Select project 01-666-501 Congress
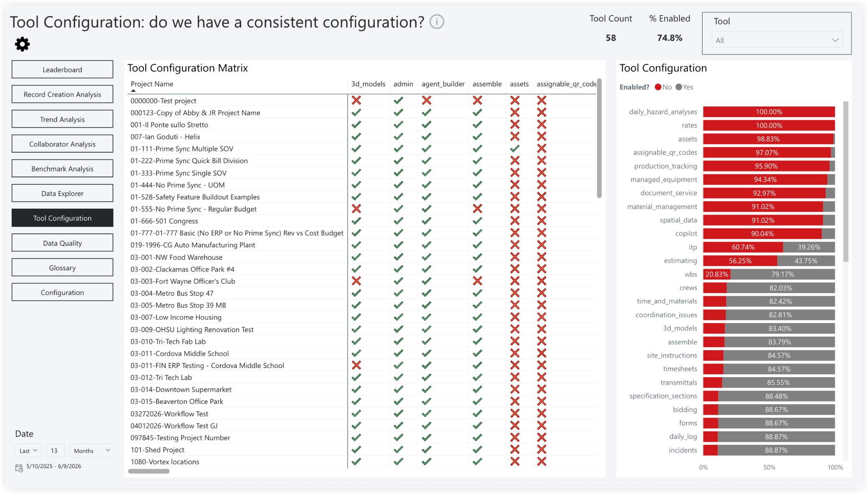Viewport: 868px width, 494px height. click(x=164, y=221)
